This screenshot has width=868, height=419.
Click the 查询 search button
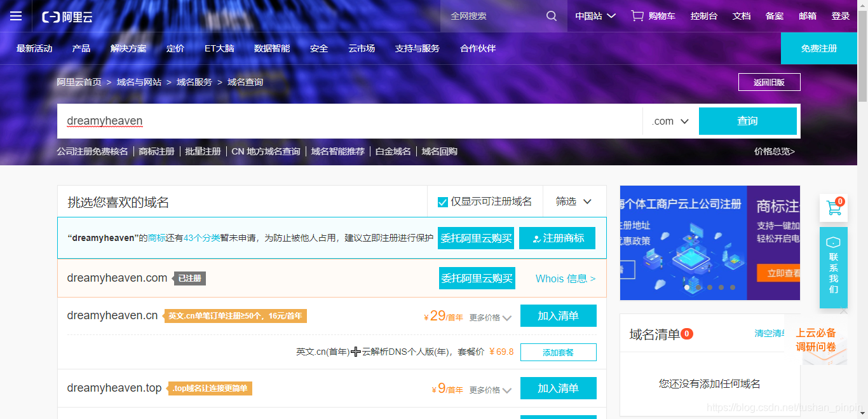click(747, 121)
